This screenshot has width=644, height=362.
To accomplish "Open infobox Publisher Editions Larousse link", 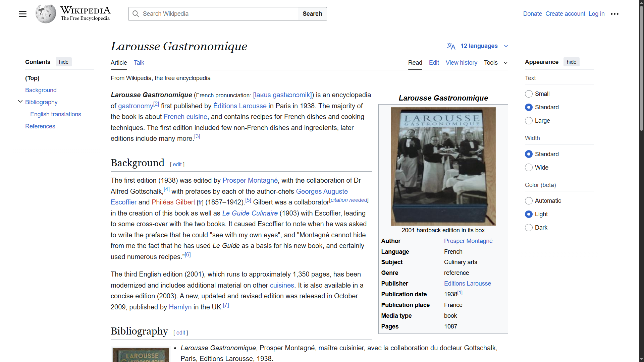I will pos(468,284).
